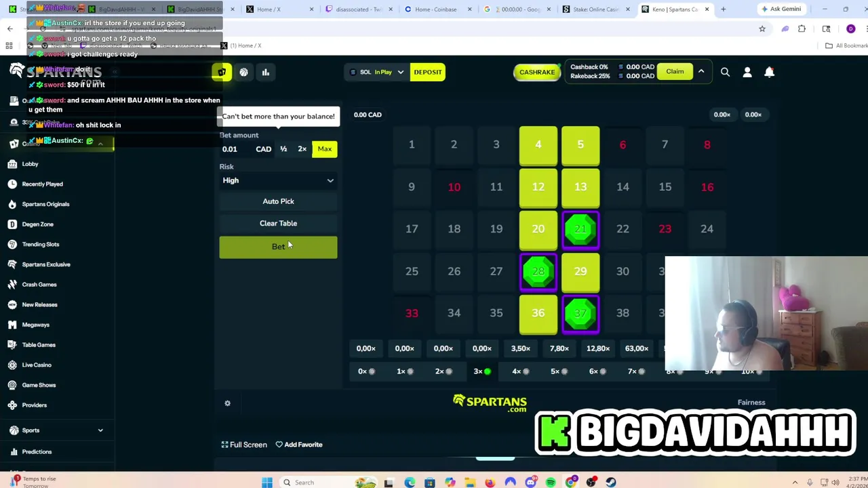Open Lobby in the sidebar
This screenshot has height=488, width=868.
30,164
